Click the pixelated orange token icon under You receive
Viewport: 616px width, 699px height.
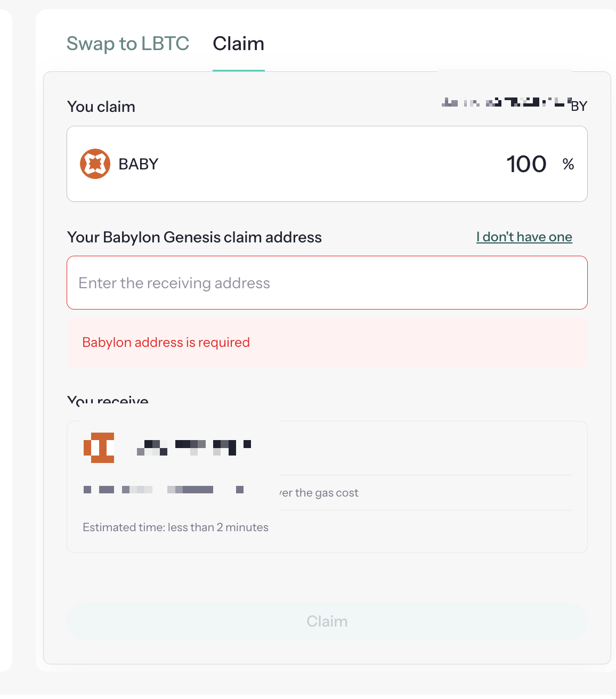point(99,448)
